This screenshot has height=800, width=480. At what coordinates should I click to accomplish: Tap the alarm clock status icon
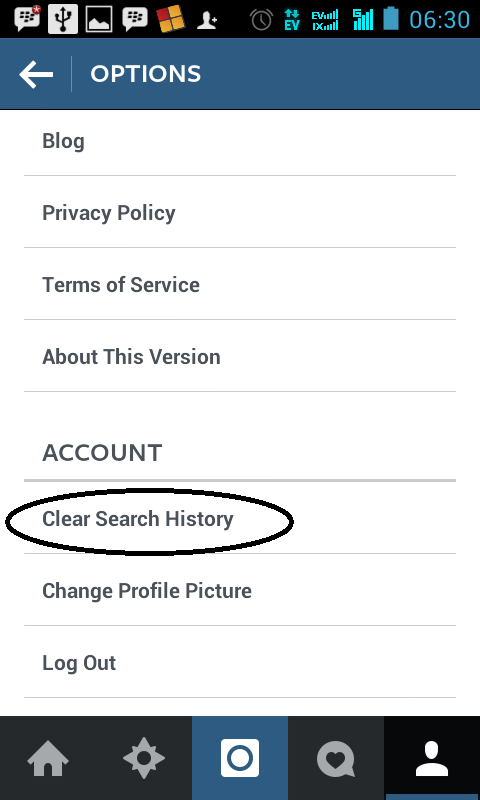(x=261, y=20)
